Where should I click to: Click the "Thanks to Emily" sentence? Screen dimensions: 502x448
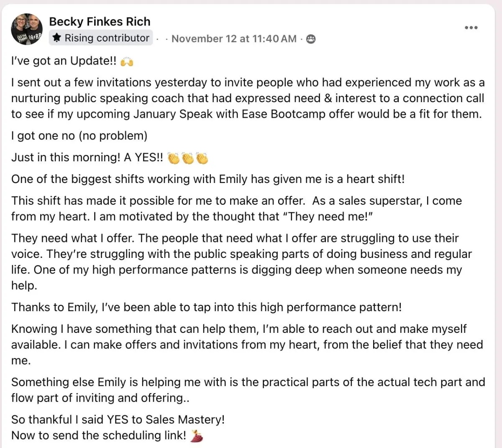(x=206, y=307)
